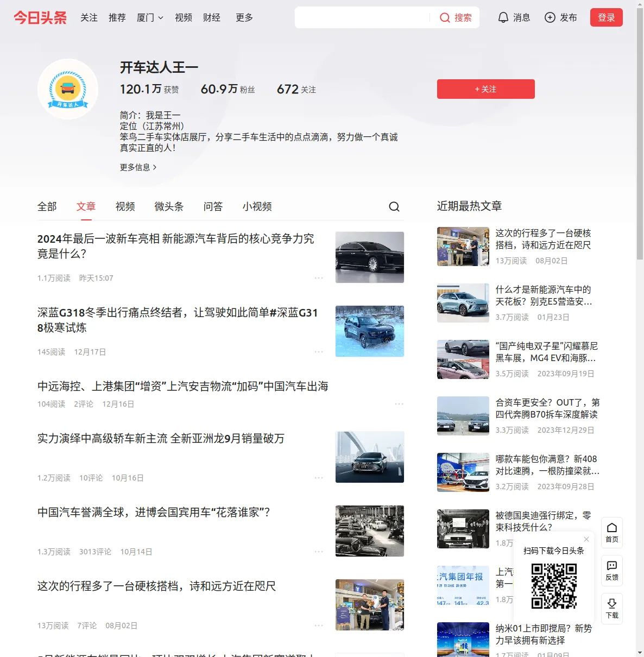Screen dimensions: 644x657
Task: Expand 更多信息 profile details
Action: (138, 167)
